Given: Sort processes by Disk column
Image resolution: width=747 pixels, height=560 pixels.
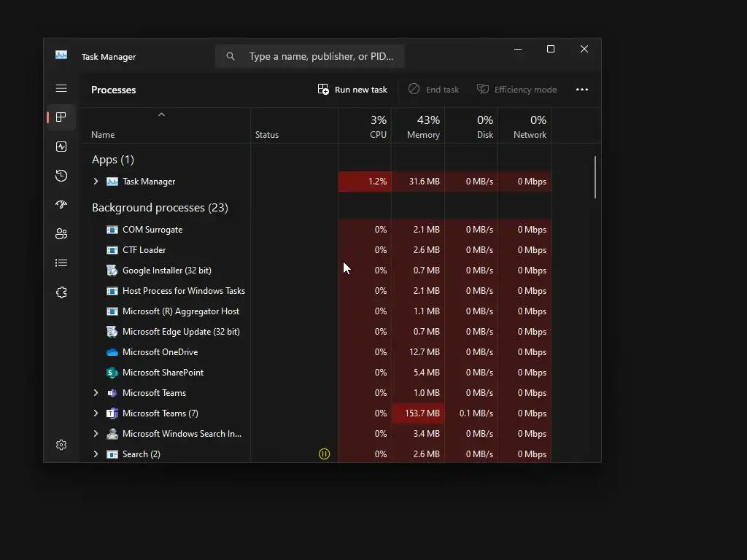Looking at the screenshot, I should (x=472, y=127).
